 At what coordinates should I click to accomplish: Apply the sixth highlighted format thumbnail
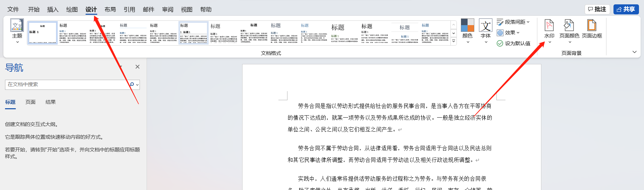click(194, 33)
